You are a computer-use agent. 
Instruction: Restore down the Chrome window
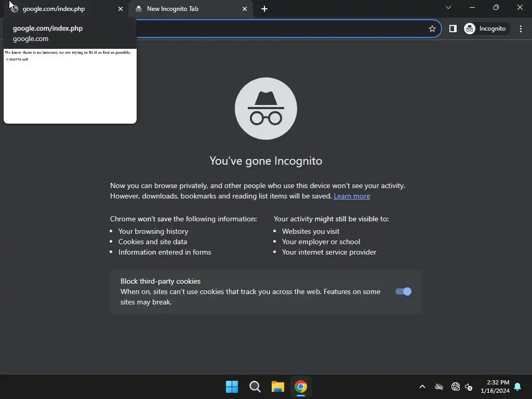(496, 7)
